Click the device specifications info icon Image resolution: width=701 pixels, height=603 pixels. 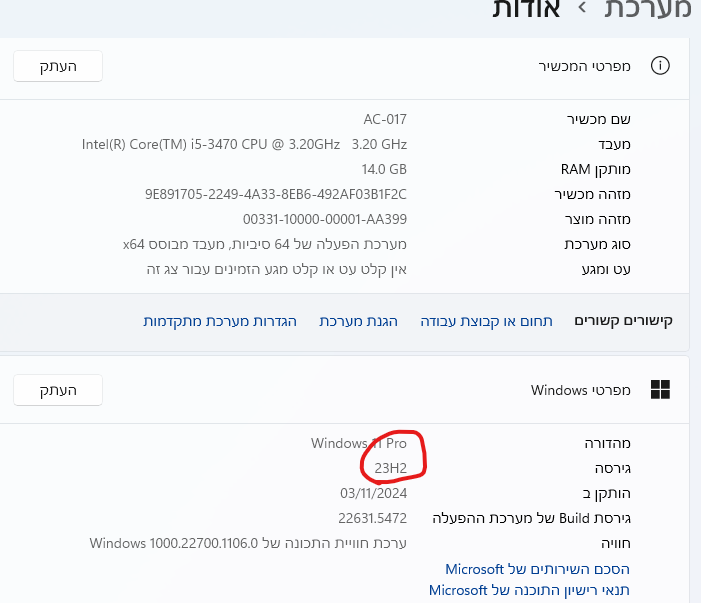coord(660,66)
